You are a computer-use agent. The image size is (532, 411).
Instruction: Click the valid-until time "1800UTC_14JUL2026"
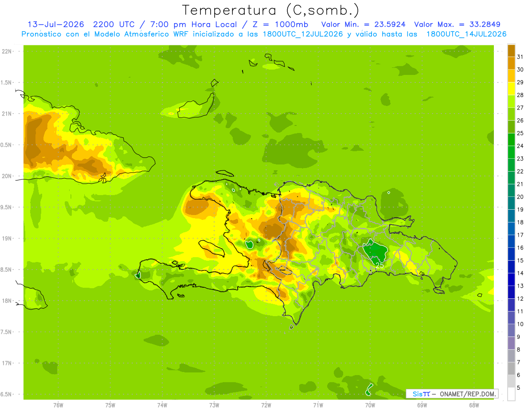pyautogui.click(x=466, y=34)
